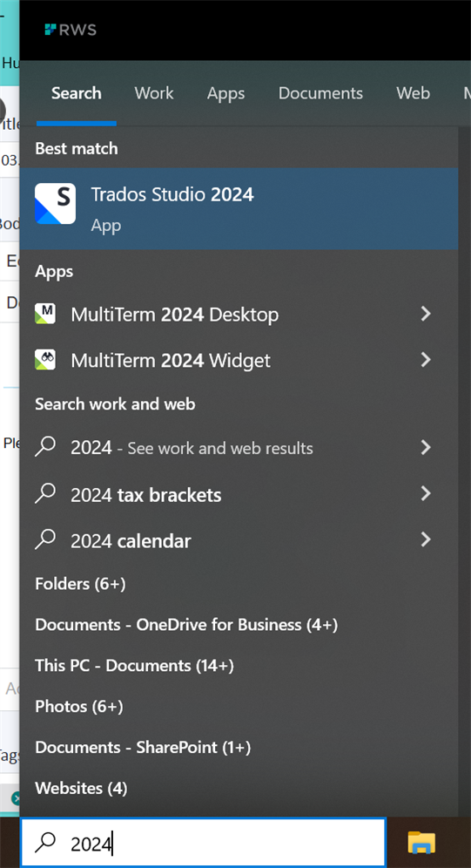Open the Websites (4) results group
Screen dimensions: 471x868
point(81,788)
